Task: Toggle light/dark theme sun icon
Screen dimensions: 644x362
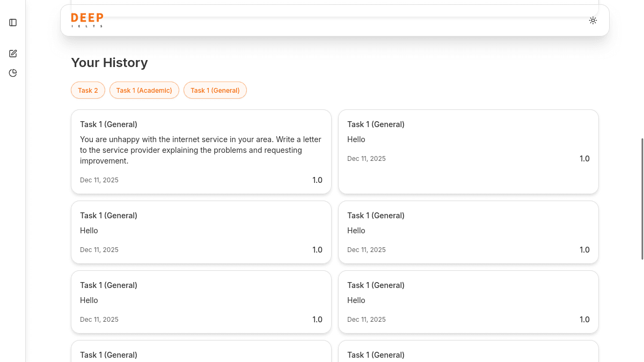Action: coord(592,20)
